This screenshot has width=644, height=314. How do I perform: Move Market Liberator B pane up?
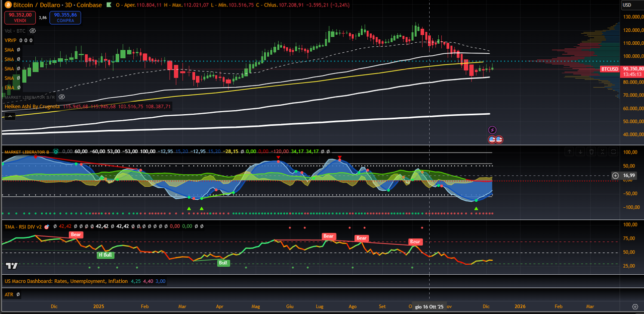[569, 151]
